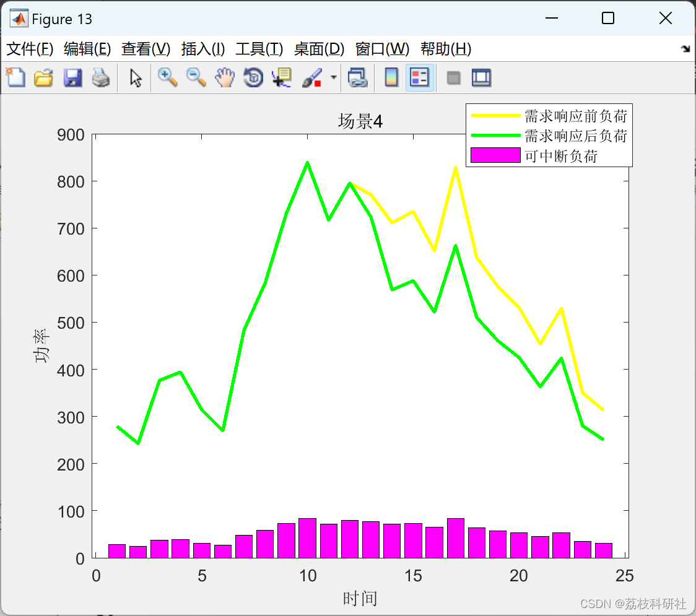This screenshot has height=616, width=696.
Task: Click magenta 可中断负荷 legend swatch
Action: (x=495, y=155)
